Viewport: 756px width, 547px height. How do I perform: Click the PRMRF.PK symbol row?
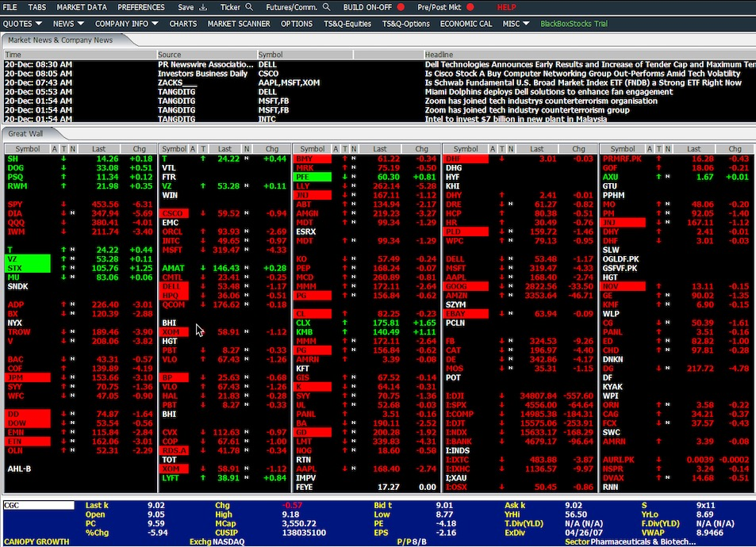pos(677,159)
